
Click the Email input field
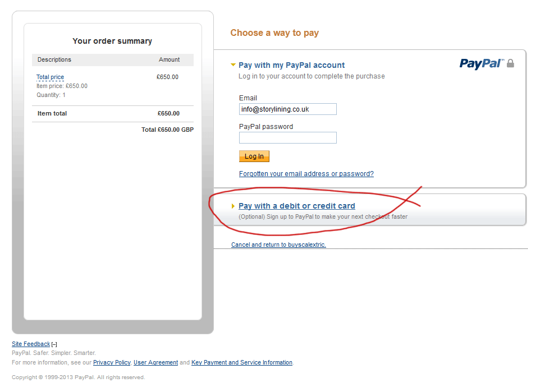[x=287, y=109]
